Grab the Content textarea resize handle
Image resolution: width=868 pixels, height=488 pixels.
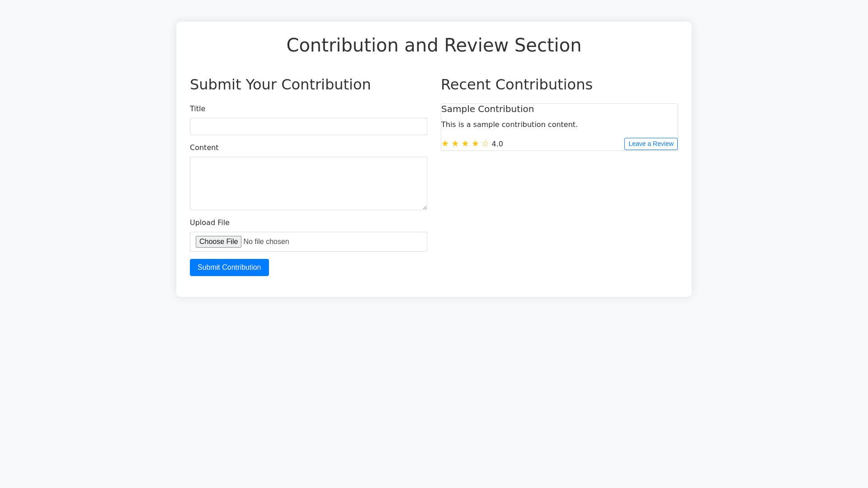click(x=425, y=207)
